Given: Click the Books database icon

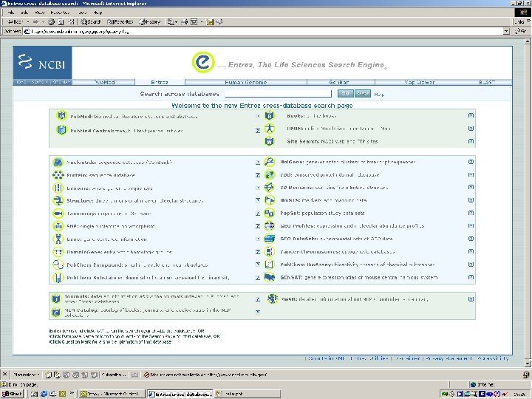Looking at the screenshot, I should (270, 116).
